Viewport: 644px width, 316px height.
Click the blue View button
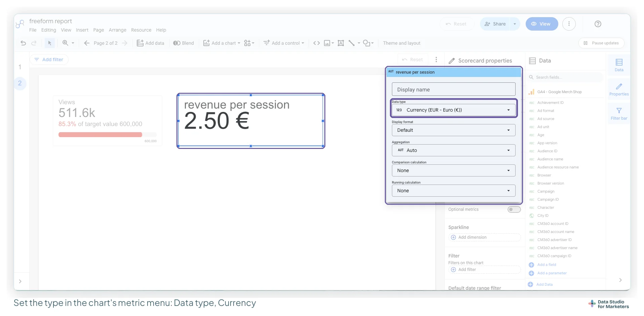click(542, 24)
